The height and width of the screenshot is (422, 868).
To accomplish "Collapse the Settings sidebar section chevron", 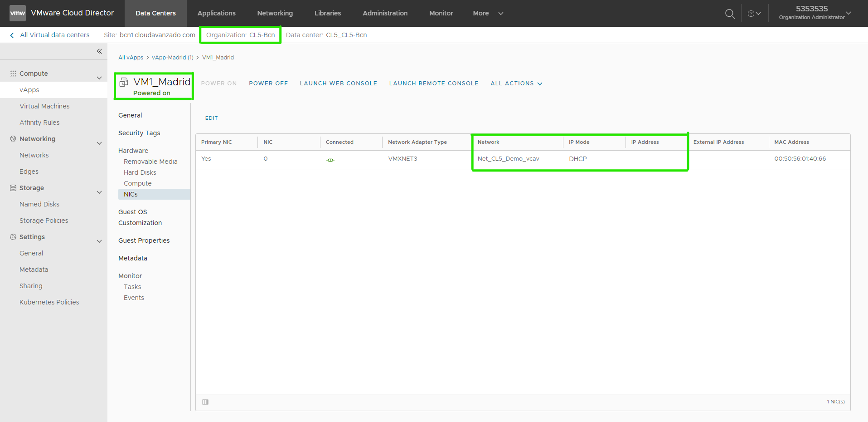I will 99,241.
